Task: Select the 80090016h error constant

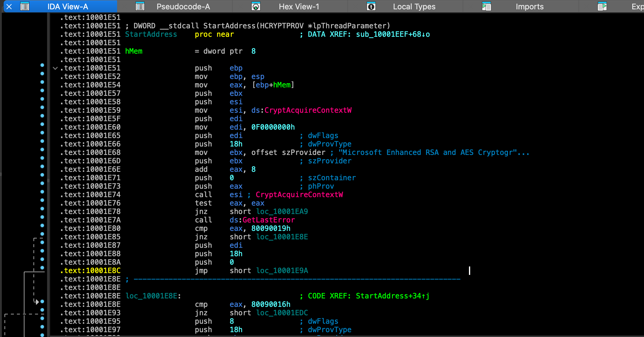Action: [271, 304]
